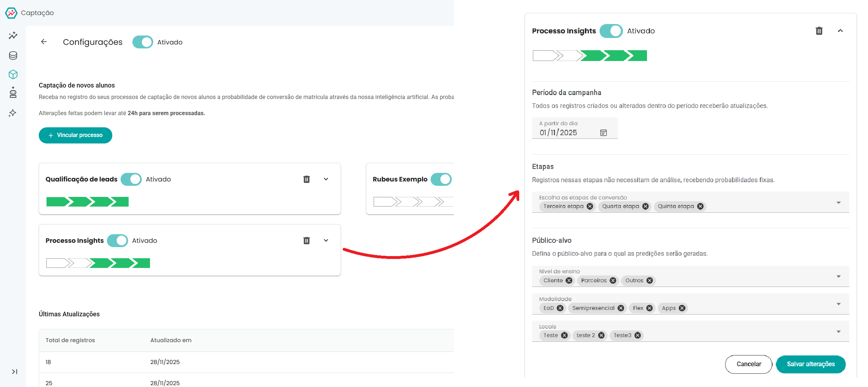Collapse the expanded Processo Insights panel
868x387 pixels.
(x=840, y=31)
